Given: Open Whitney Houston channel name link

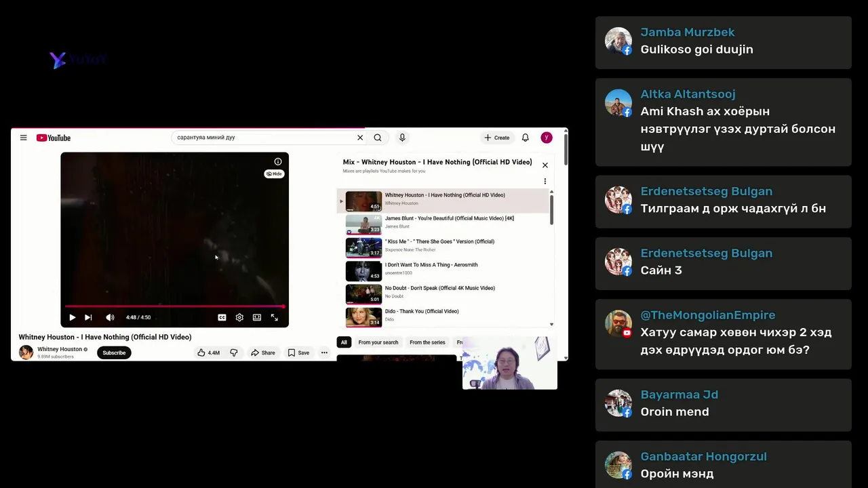Looking at the screenshot, I should coord(60,349).
